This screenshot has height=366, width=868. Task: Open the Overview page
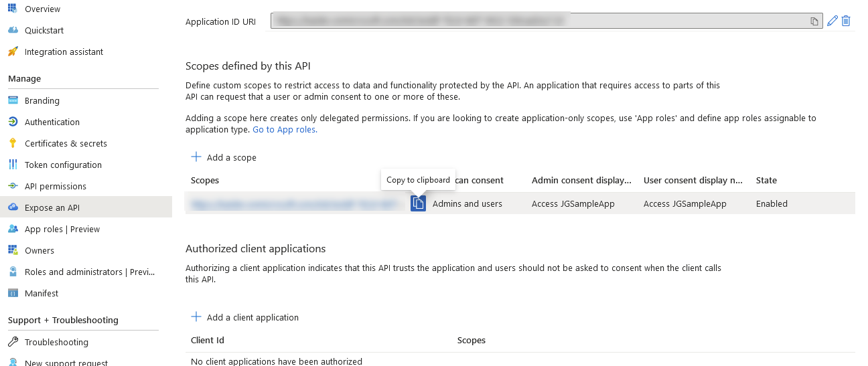pos(42,9)
